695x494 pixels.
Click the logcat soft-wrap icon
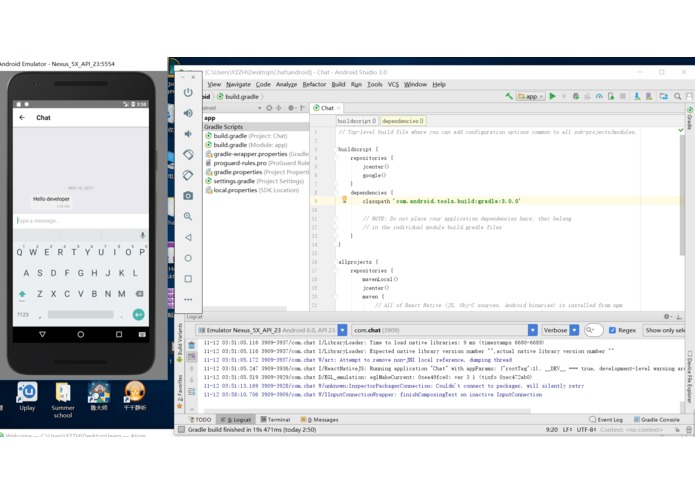191,392
